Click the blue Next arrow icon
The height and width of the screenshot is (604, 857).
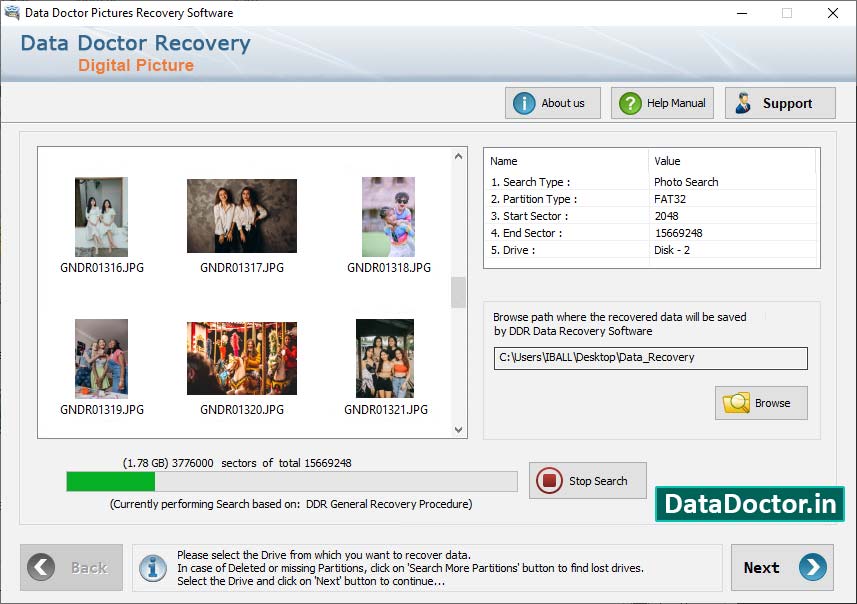tap(813, 567)
